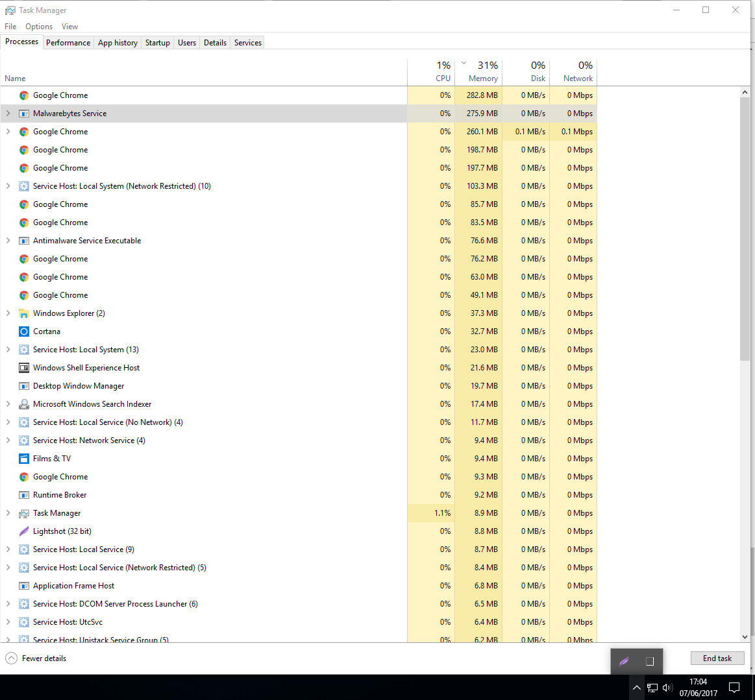Screen dimensions: 755x700
Task: Sort processes by the Name column header
Action: coord(204,72)
